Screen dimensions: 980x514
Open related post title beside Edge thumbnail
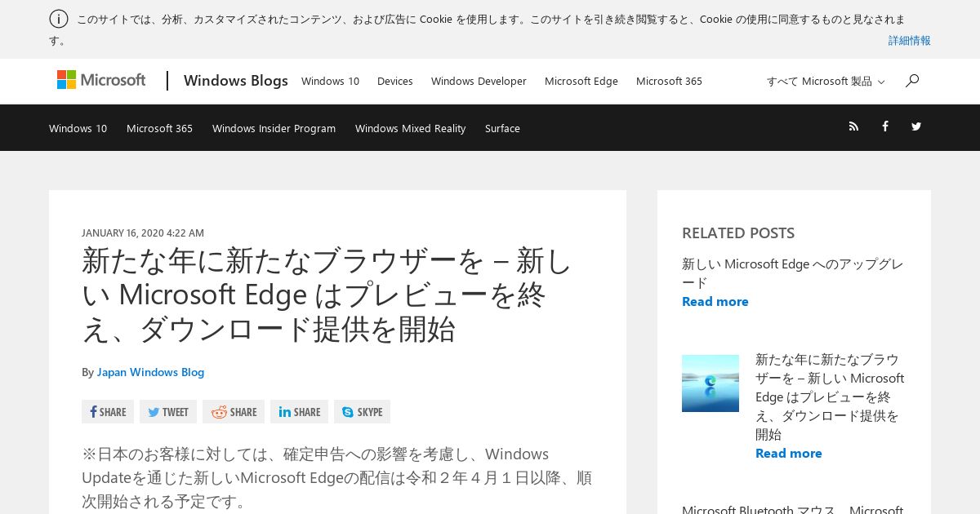click(830, 397)
